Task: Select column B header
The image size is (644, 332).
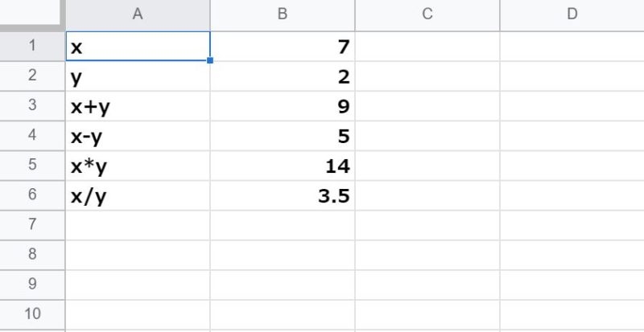Action: [x=282, y=14]
